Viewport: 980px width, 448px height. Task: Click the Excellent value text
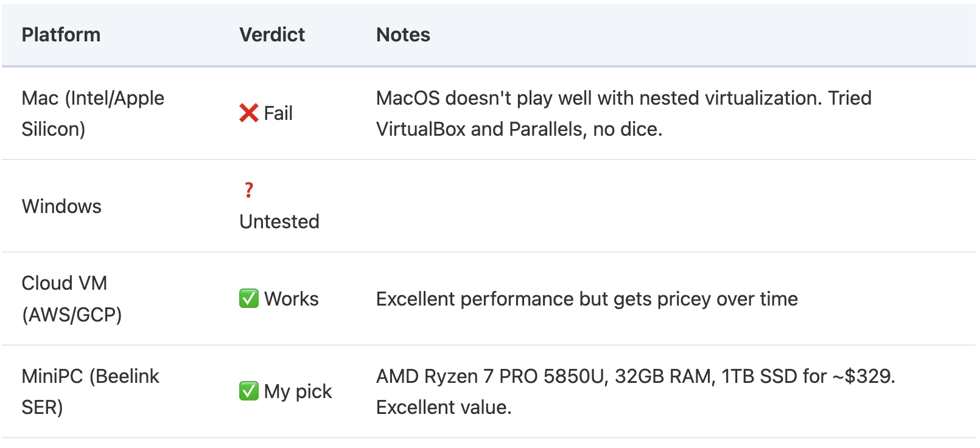444,407
